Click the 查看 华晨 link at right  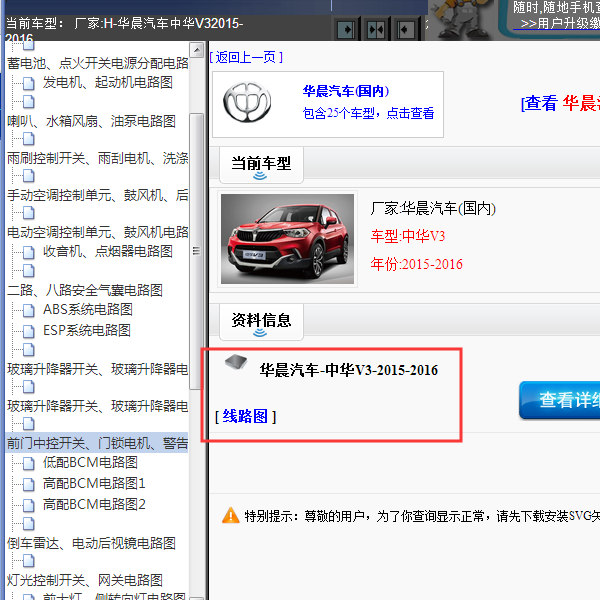[560, 103]
